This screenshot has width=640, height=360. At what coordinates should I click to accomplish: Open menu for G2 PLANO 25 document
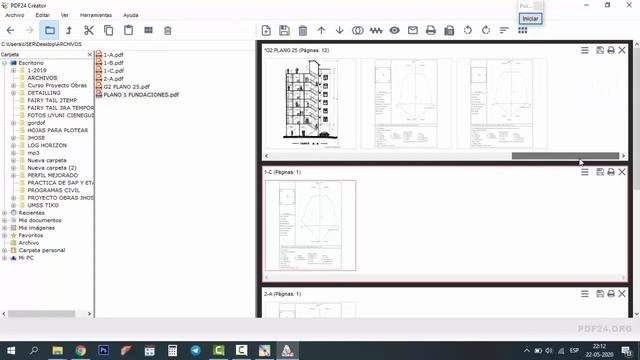585,50
